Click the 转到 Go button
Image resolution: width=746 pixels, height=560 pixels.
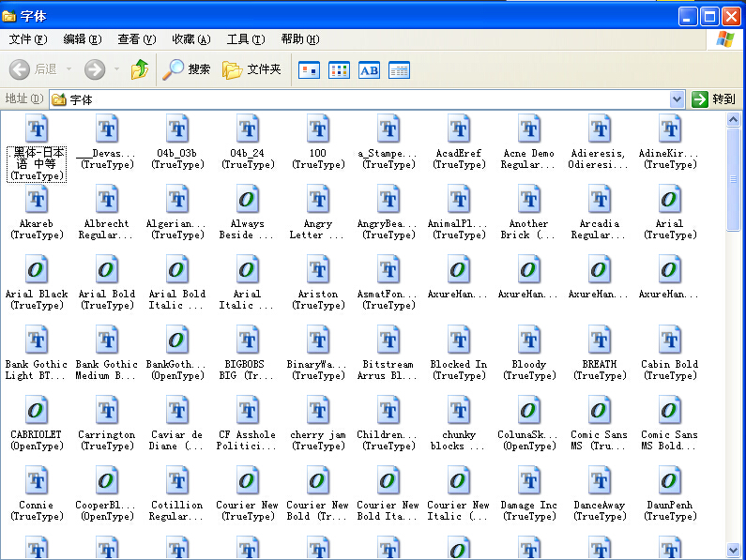point(713,99)
